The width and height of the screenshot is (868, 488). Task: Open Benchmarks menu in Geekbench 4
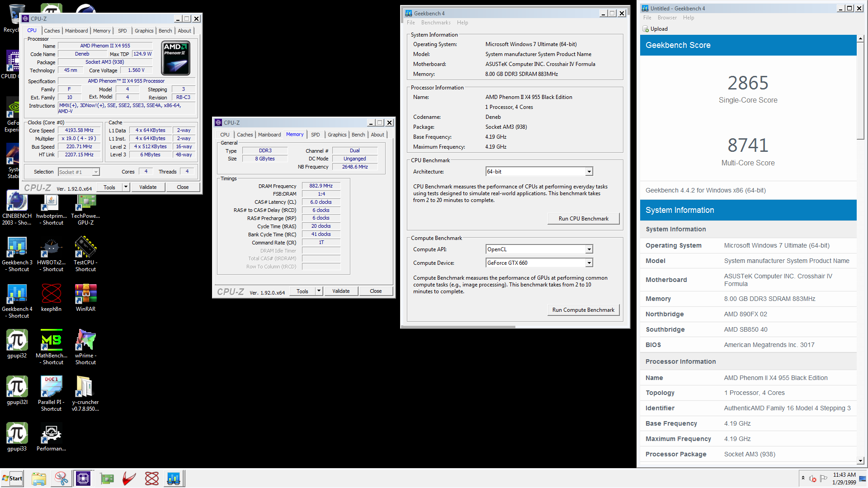[x=435, y=23]
